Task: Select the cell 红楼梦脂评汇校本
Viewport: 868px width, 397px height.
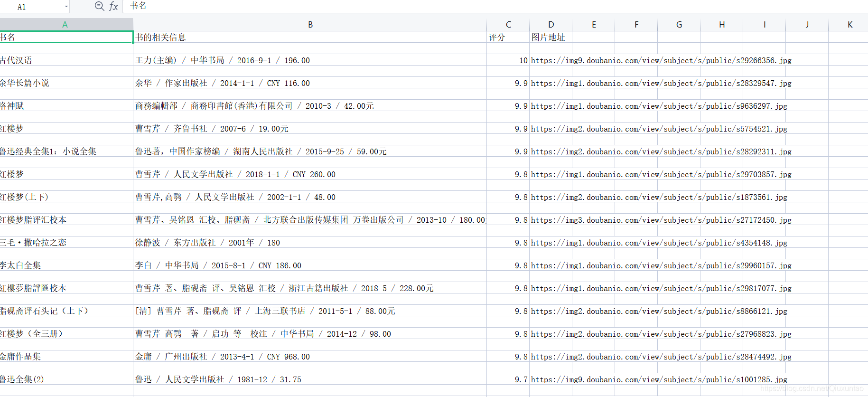Action: point(66,219)
